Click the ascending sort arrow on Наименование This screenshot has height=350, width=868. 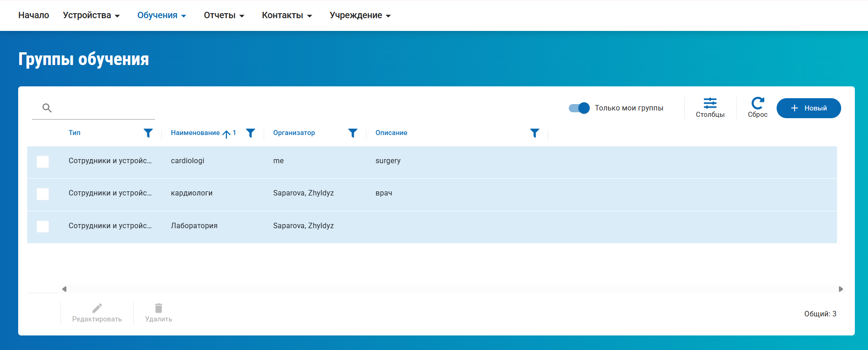[x=226, y=134]
